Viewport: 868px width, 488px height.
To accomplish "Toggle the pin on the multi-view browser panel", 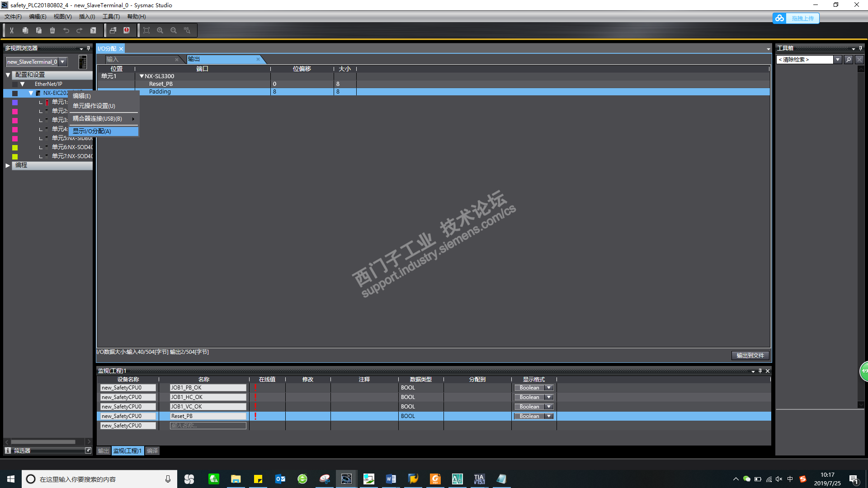I will (88, 48).
